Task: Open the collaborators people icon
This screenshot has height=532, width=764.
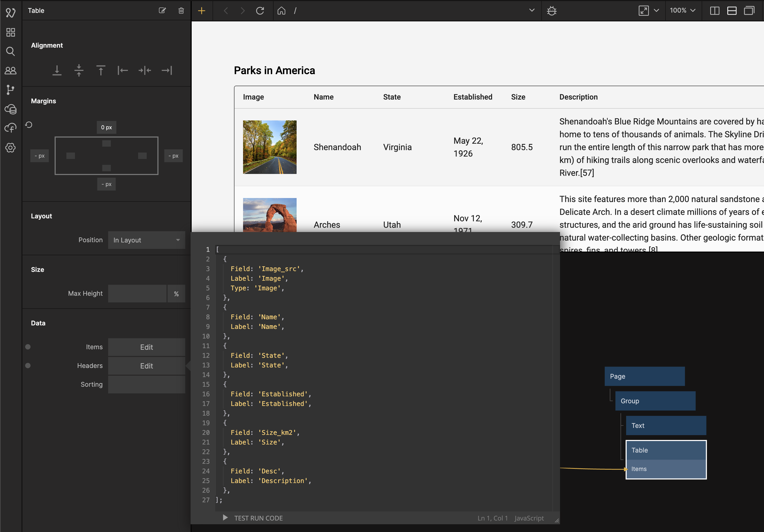Action: [x=11, y=71]
